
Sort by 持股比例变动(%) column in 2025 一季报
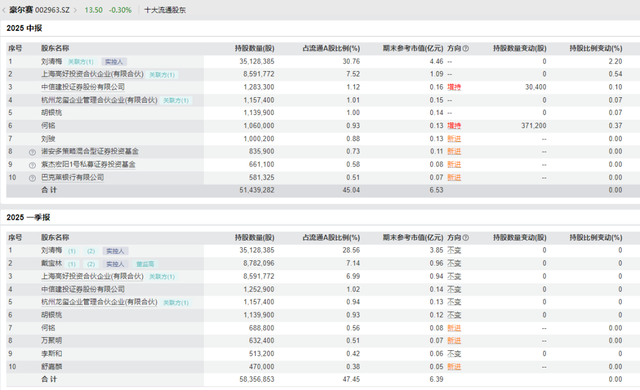pos(596,237)
